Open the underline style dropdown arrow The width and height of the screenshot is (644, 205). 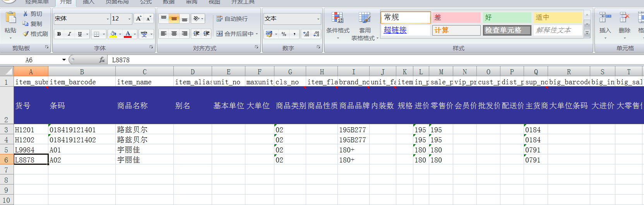pos(87,34)
